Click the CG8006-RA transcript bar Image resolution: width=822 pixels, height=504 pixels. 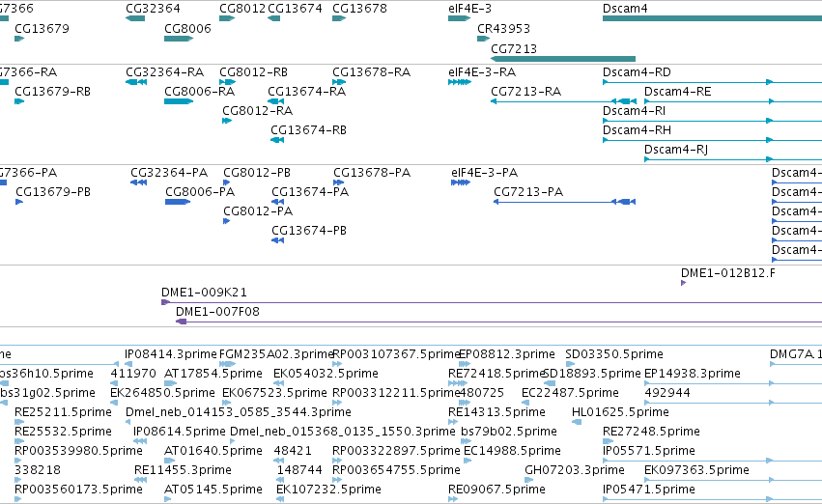179,101
